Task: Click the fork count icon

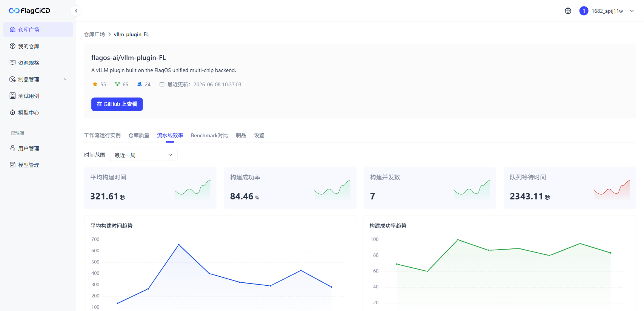Action: tap(117, 84)
